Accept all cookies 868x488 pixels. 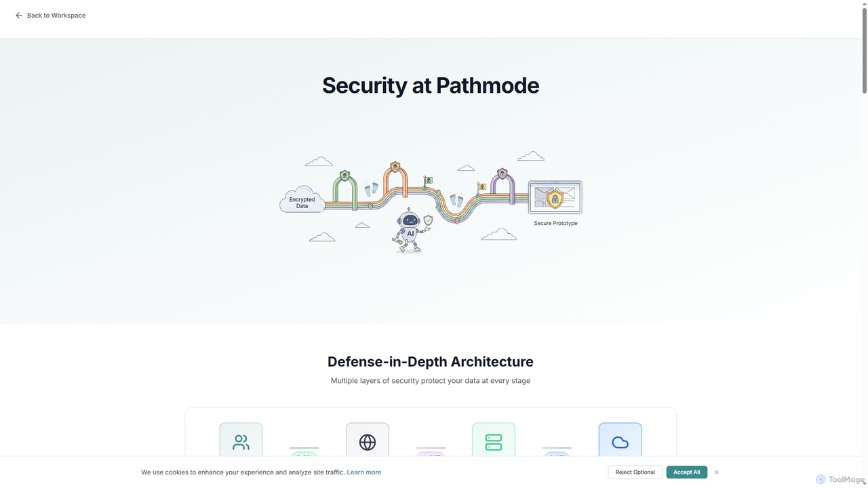point(686,472)
